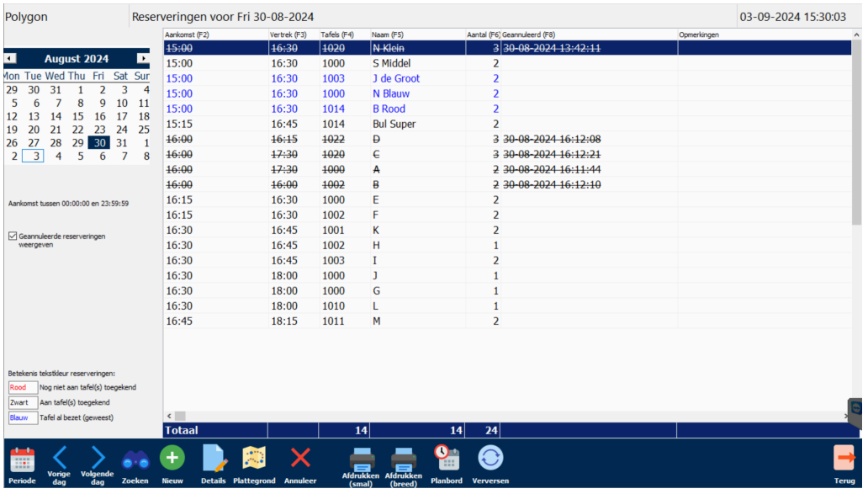Viewport: 868px width, 494px height.
Task: Sort by Aankomst (F2) column
Action: (x=216, y=35)
